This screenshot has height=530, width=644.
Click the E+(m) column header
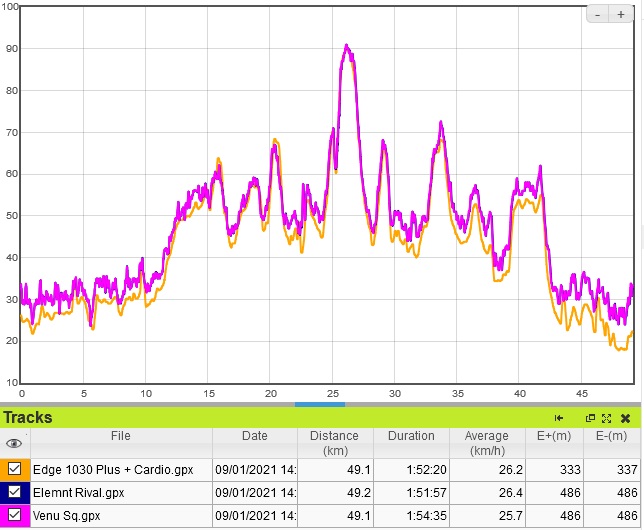(554, 436)
